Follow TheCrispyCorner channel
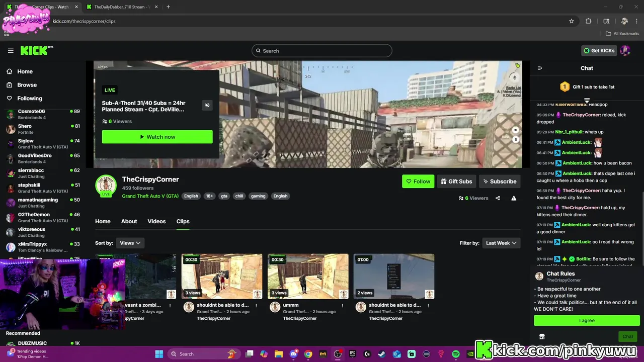This screenshot has height=362, width=644. click(x=418, y=182)
